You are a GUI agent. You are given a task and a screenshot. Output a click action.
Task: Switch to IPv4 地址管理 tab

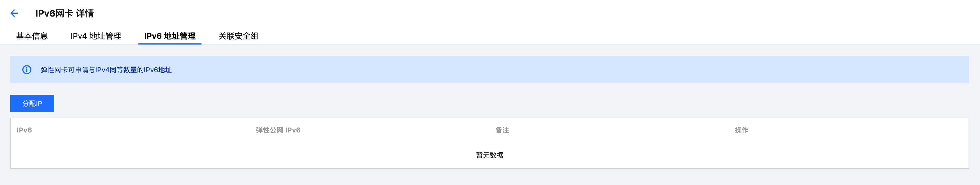[x=96, y=36]
